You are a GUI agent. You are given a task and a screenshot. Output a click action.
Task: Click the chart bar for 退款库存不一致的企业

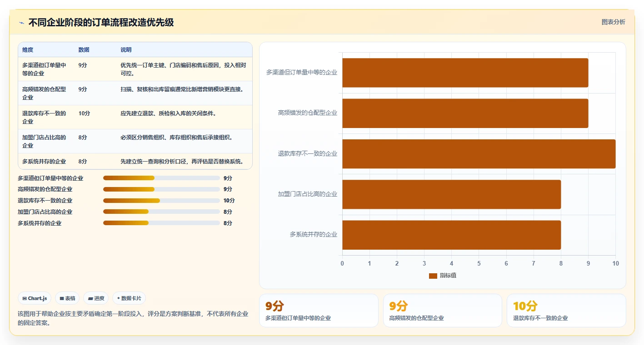coord(479,154)
